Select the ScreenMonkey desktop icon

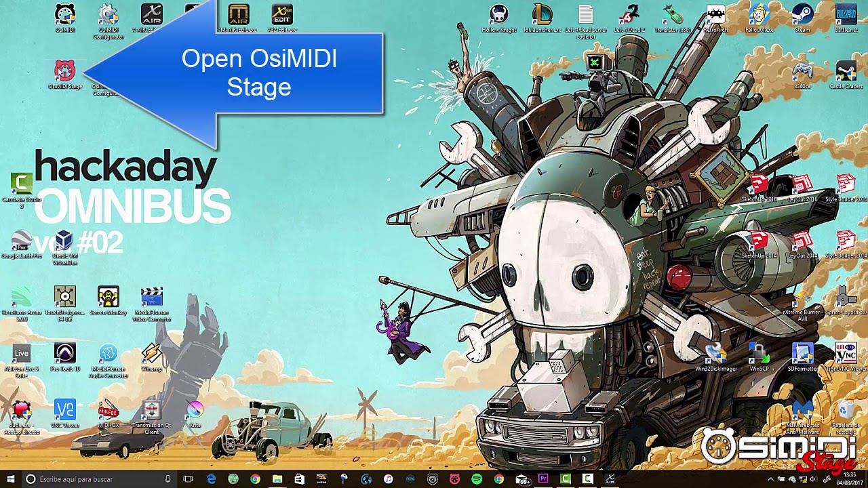108,301
